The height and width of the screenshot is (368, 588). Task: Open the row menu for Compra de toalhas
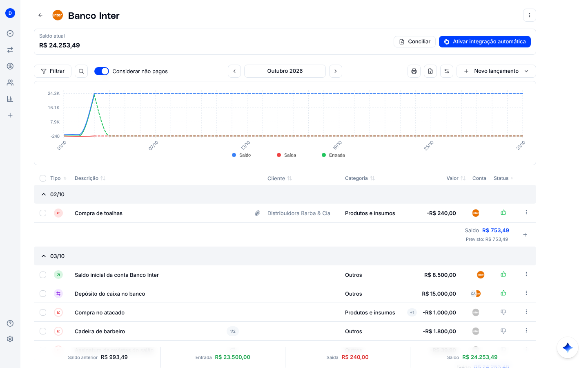pos(526,213)
